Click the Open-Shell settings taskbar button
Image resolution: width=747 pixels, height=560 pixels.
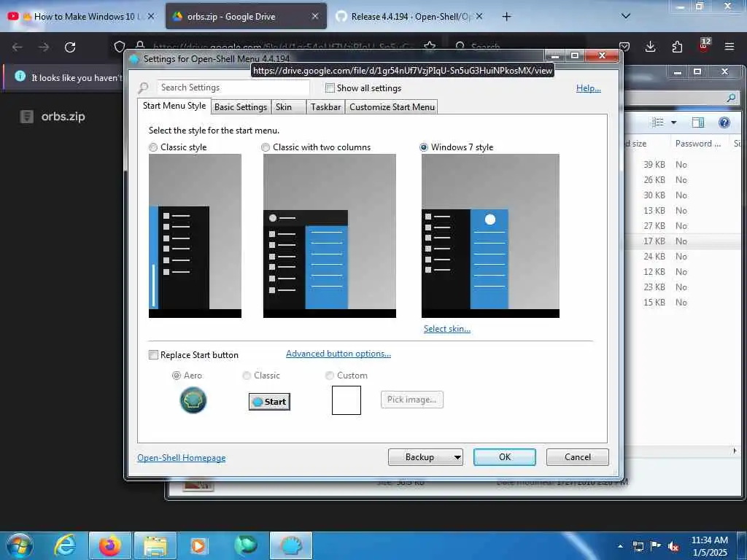pos(291,545)
